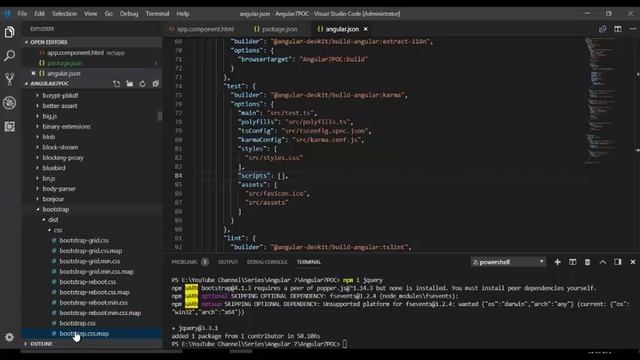Screen dimensions: 640x360
Task: Expand the Outline section
Action: 41,344
